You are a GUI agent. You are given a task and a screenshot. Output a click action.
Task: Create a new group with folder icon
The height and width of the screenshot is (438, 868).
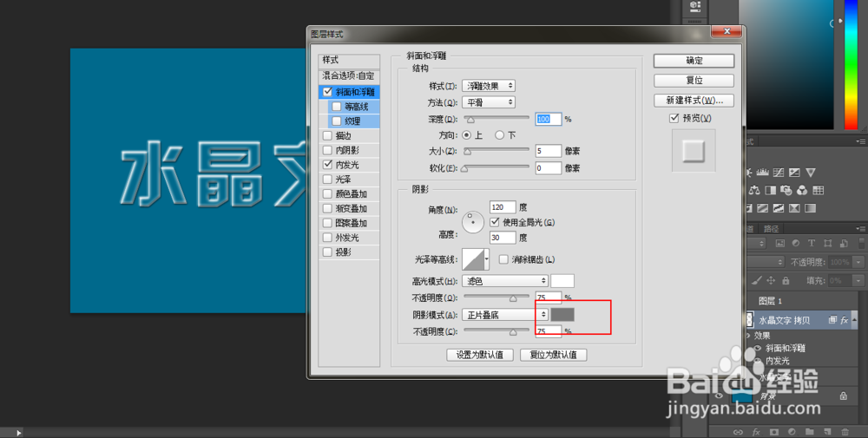[x=809, y=432]
